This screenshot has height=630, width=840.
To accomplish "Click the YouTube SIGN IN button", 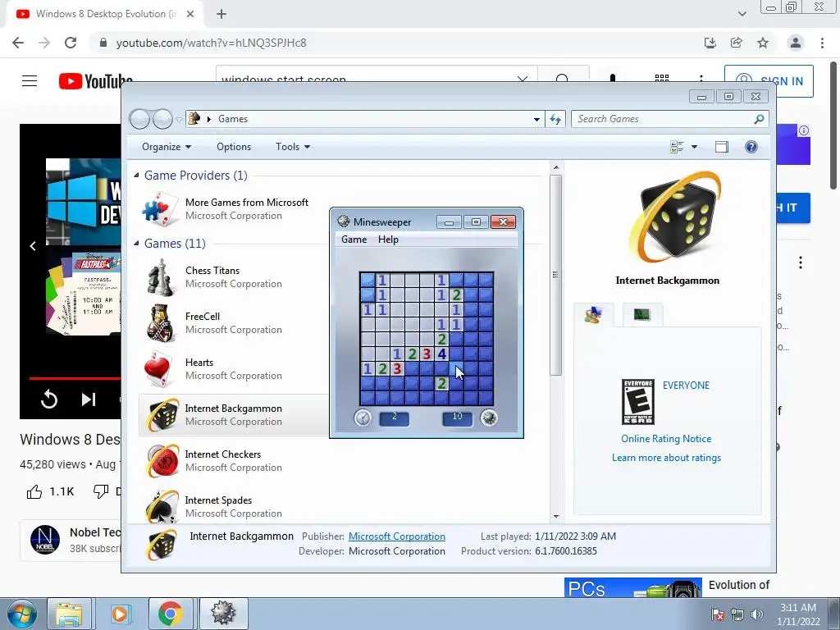I will (x=769, y=81).
